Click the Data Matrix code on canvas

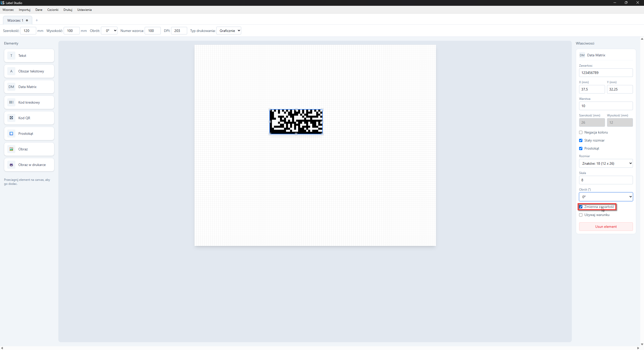click(x=296, y=122)
